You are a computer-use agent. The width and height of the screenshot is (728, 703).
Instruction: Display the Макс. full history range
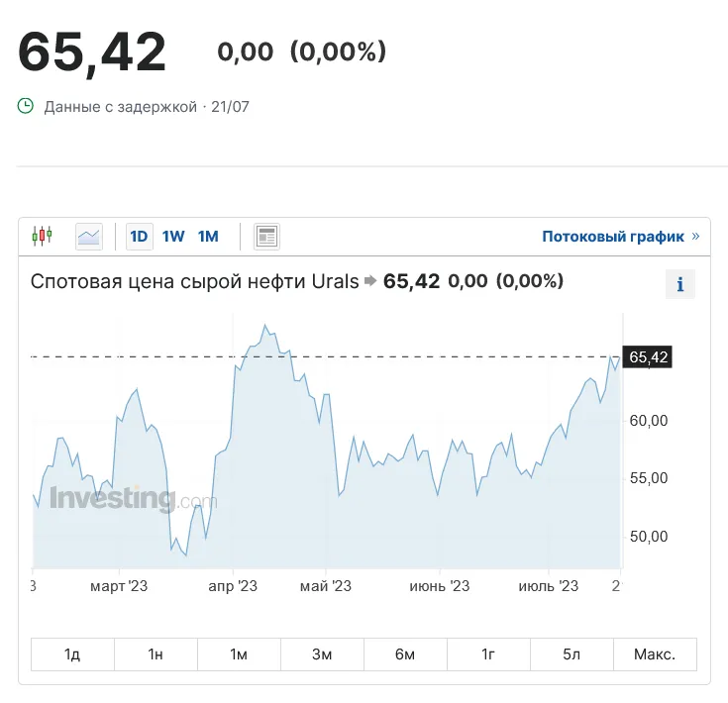pyautogui.click(x=655, y=654)
